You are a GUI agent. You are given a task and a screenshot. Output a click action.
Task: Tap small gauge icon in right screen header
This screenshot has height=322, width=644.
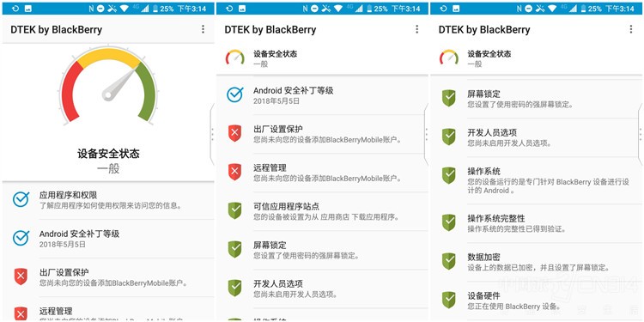pyautogui.click(x=449, y=58)
